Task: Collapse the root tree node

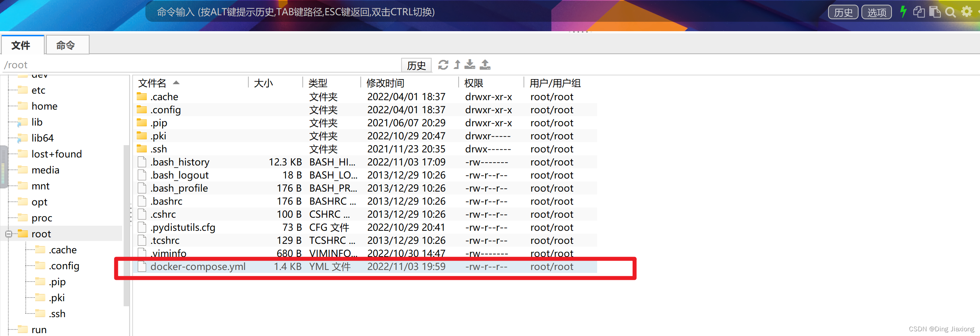Action: pos(8,234)
